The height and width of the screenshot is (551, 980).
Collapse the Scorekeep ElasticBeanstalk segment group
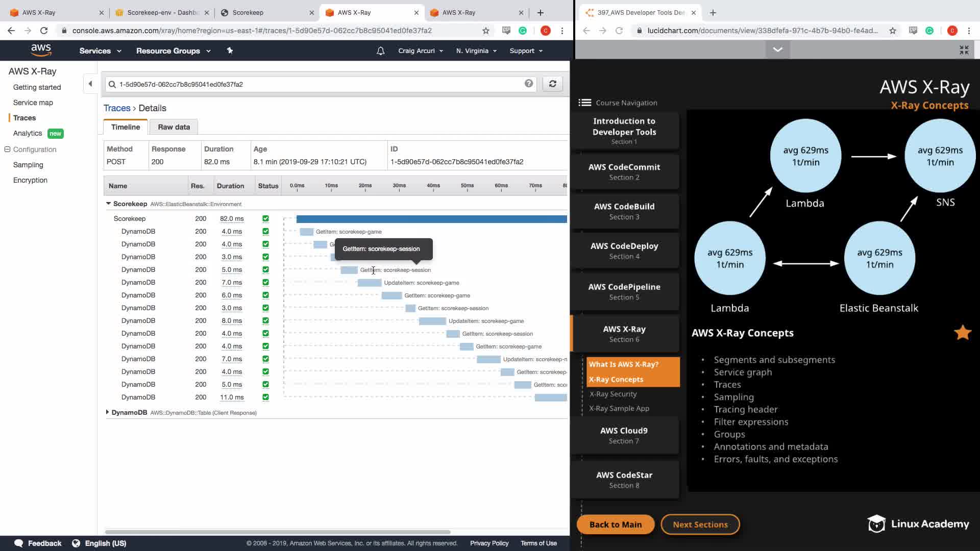point(108,204)
